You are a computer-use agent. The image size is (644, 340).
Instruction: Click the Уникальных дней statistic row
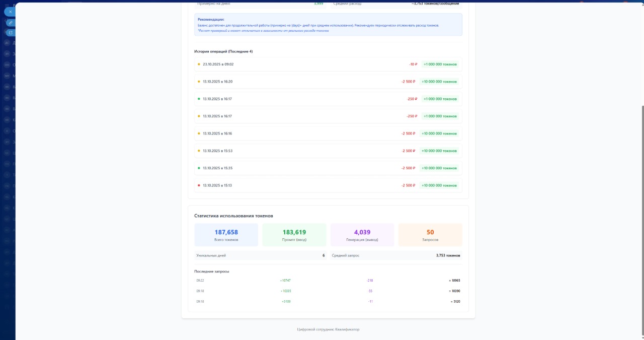pyautogui.click(x=260, y=255)
